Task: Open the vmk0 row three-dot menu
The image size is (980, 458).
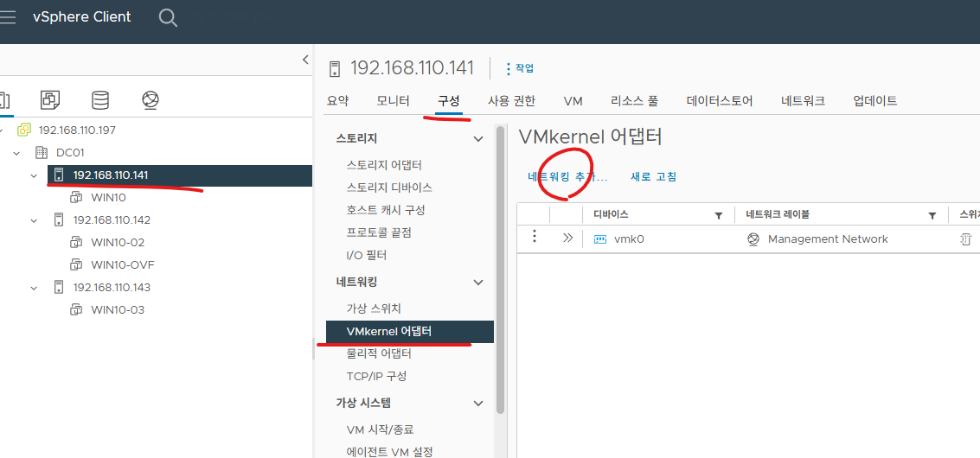Action: point(535,238)
